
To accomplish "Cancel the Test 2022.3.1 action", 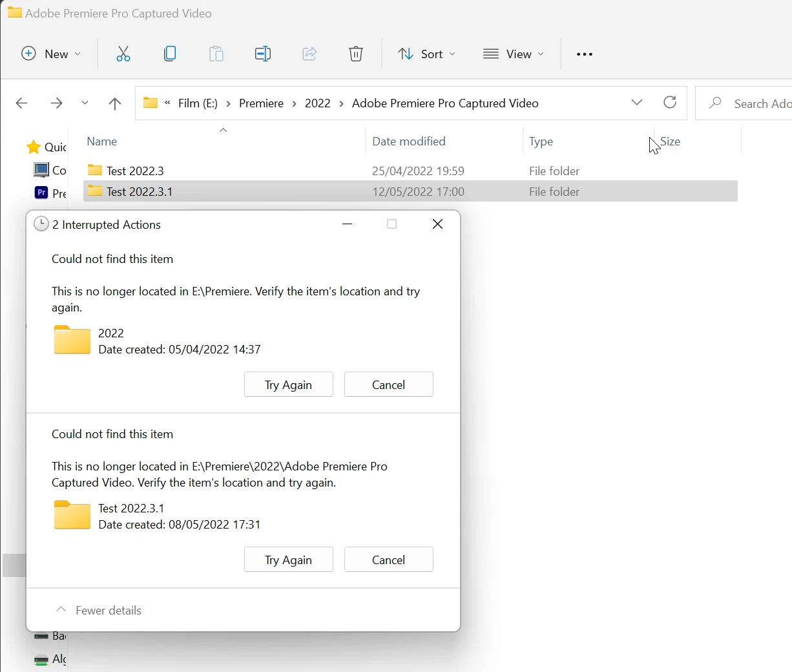I will (x=389, y=560).
